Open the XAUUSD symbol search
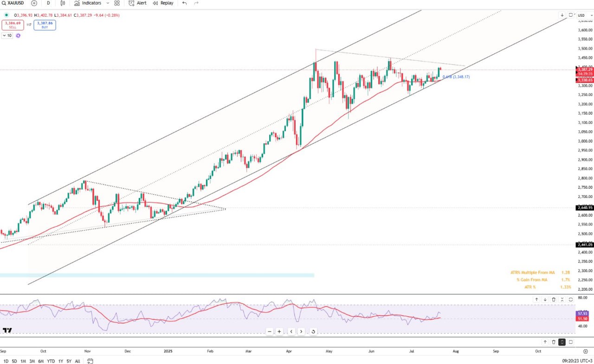The width and height of the screenshot is (594, 364). tap(13, 3)
